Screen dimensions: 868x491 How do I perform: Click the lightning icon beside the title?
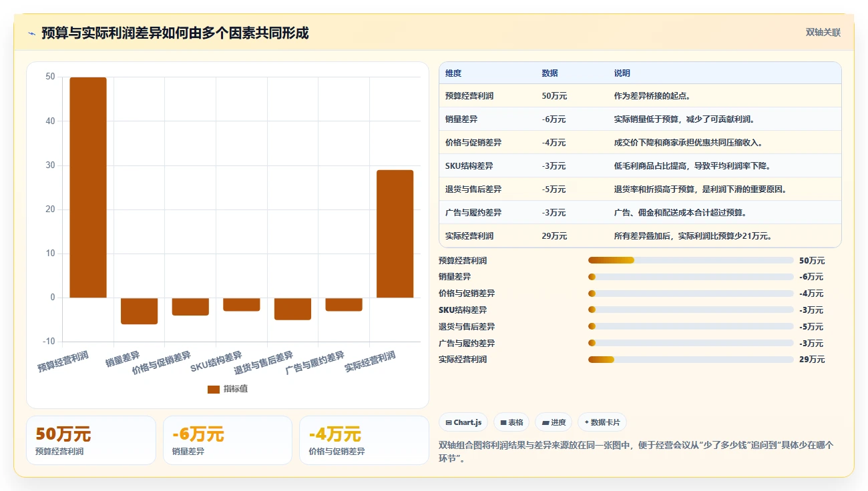coord(31,33)
